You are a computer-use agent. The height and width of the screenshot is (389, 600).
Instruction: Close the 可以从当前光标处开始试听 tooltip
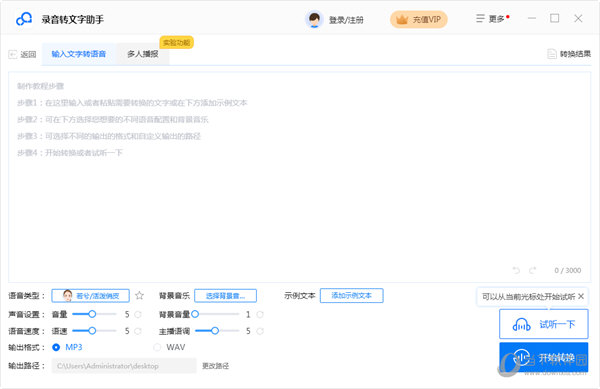pyautogui.click(x=581, y=296)
